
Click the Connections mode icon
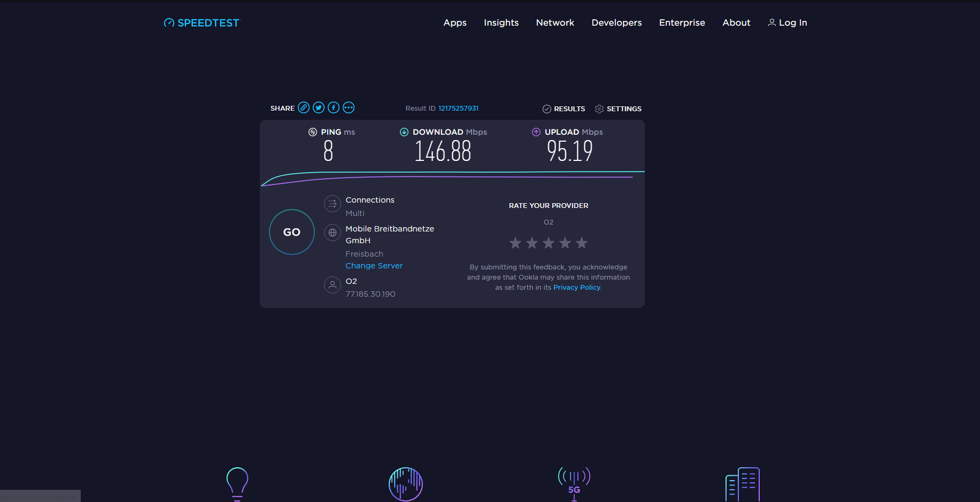(333, 204)
